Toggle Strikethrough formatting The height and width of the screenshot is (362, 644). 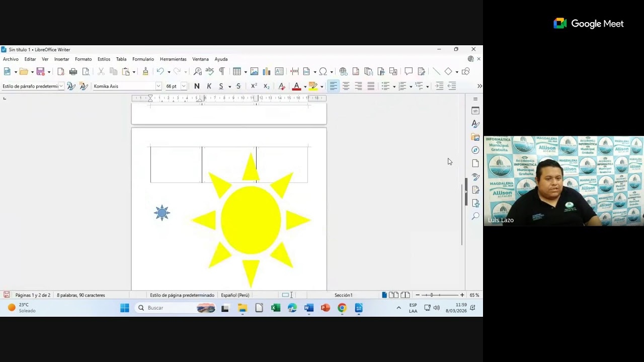click(238, 86)
